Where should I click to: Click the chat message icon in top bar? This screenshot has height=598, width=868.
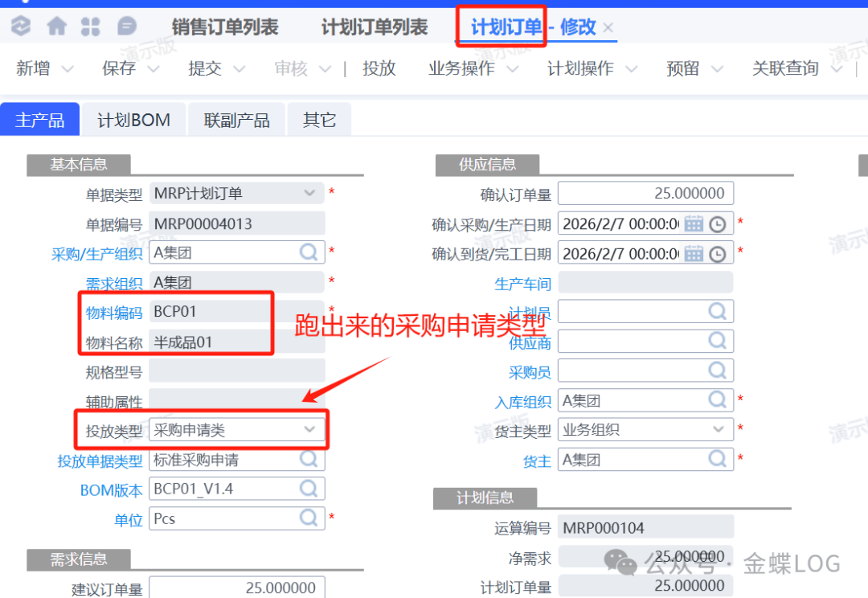tap(127, 27)
